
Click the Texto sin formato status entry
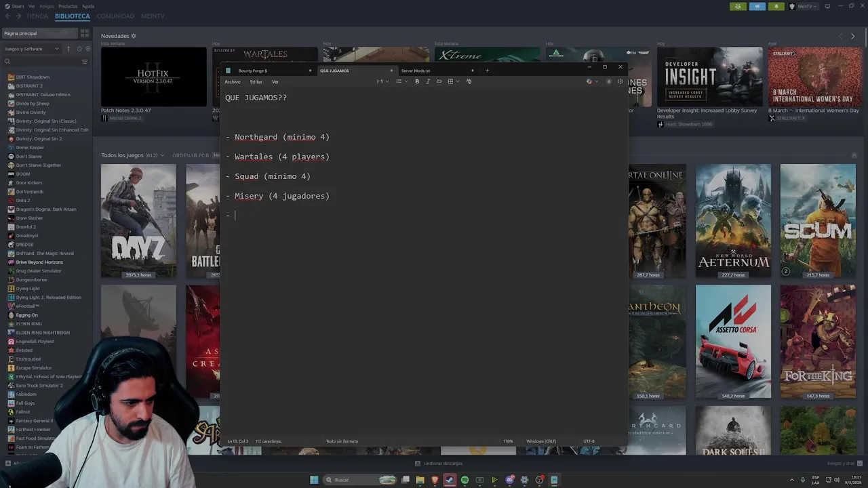click(342, 441)
